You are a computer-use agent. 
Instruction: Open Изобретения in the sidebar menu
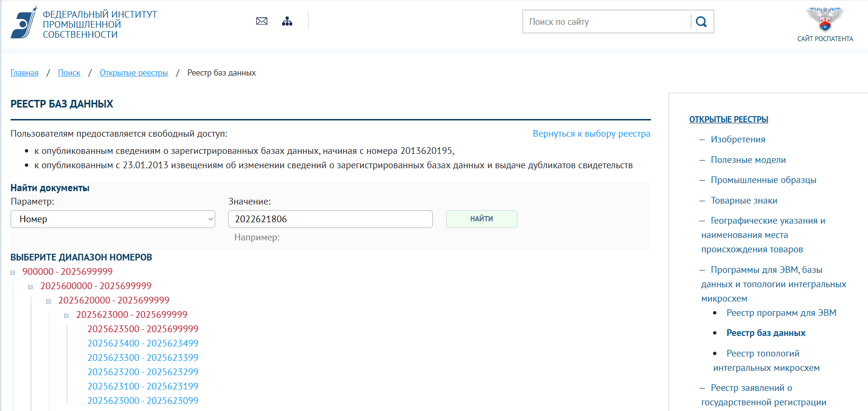(737, 140)
